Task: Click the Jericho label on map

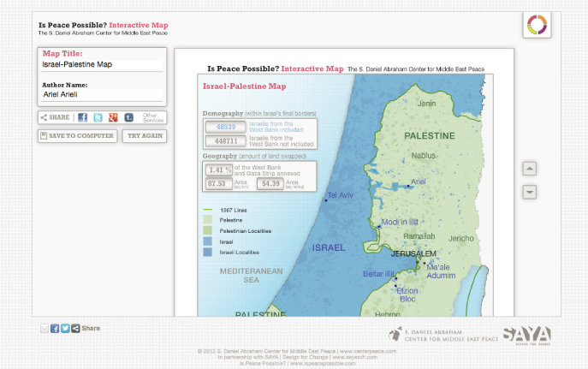Action: pyautogui.click(x=460, y=239)
